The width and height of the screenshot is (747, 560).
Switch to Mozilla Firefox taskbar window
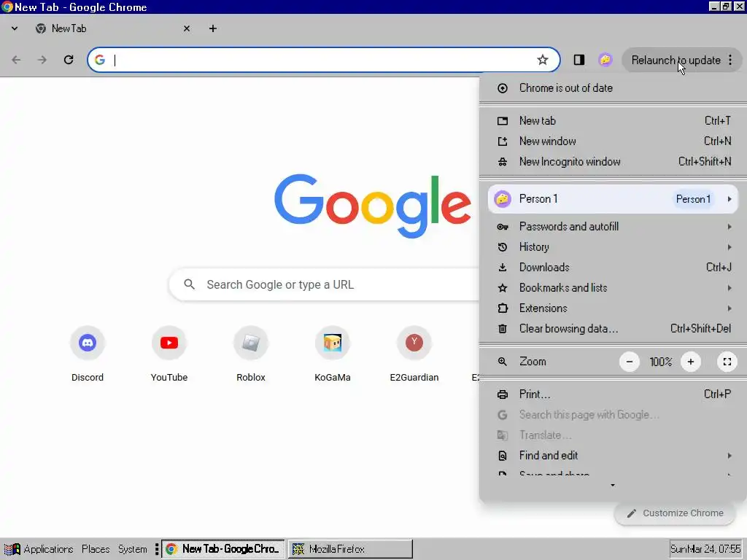pos(350,549)
